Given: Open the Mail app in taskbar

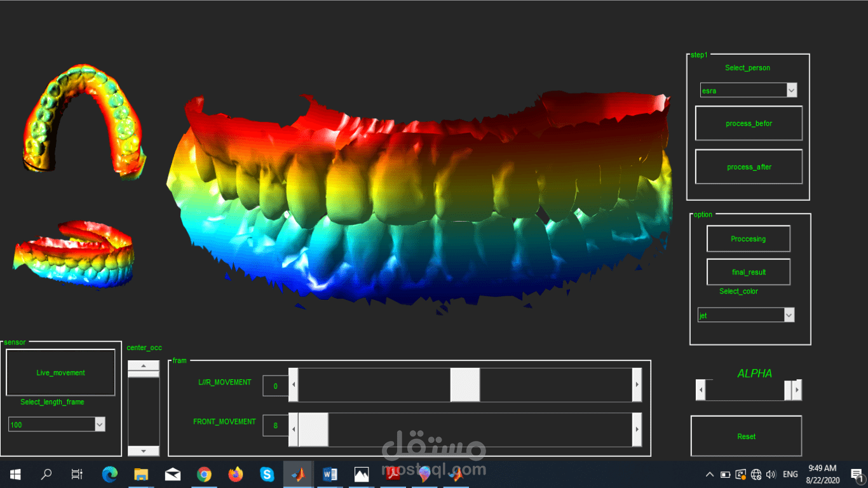Looking at the screenshot, I should click(172, 474).
